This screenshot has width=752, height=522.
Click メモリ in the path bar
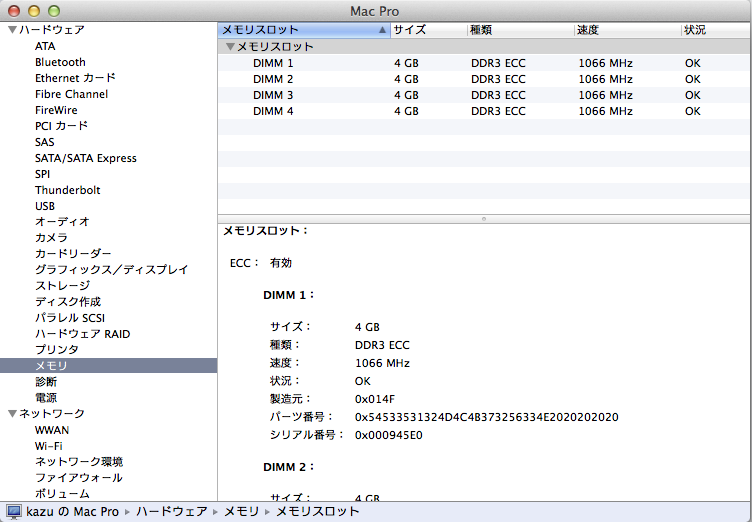tap(242, 511)
